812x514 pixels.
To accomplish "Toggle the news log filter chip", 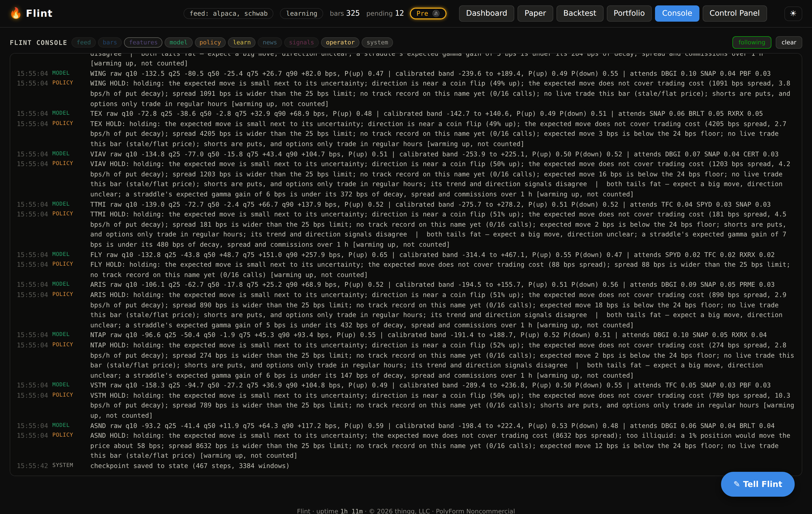I will pos(270,42).
